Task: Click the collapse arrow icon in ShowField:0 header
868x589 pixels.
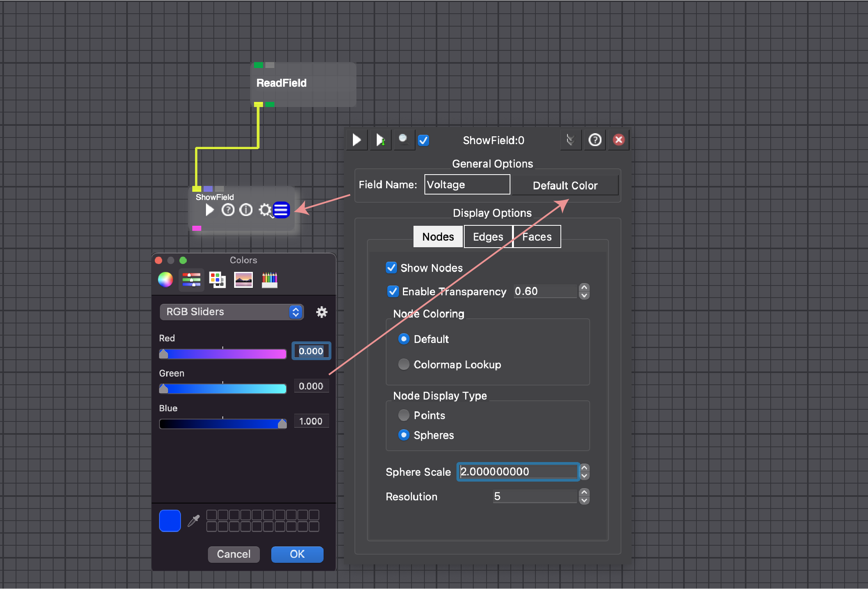Action: pos(570,140)
